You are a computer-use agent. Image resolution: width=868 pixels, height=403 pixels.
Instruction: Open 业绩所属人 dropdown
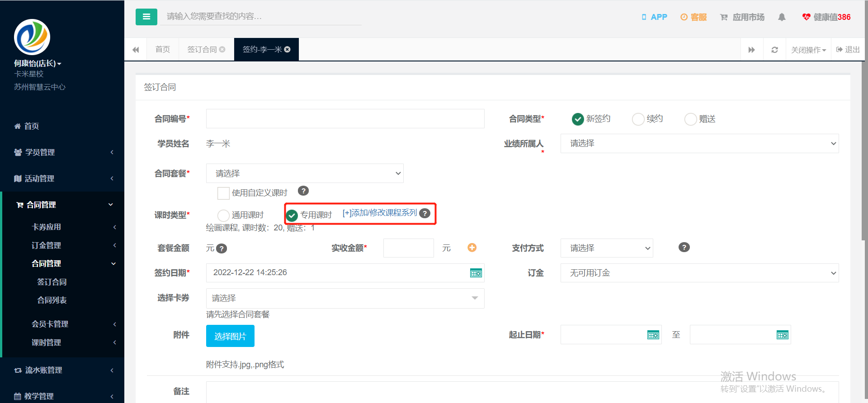[x=699, y=143]
